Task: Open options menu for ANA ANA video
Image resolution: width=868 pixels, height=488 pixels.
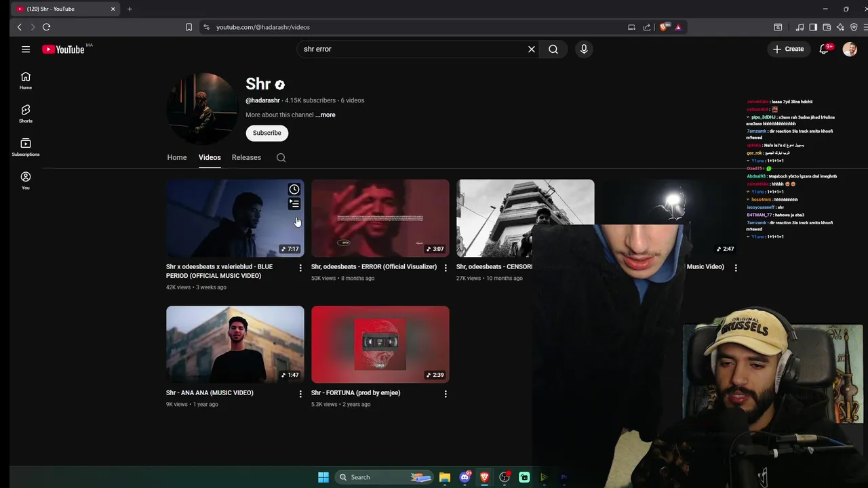Action: click(x=300, y=394)
